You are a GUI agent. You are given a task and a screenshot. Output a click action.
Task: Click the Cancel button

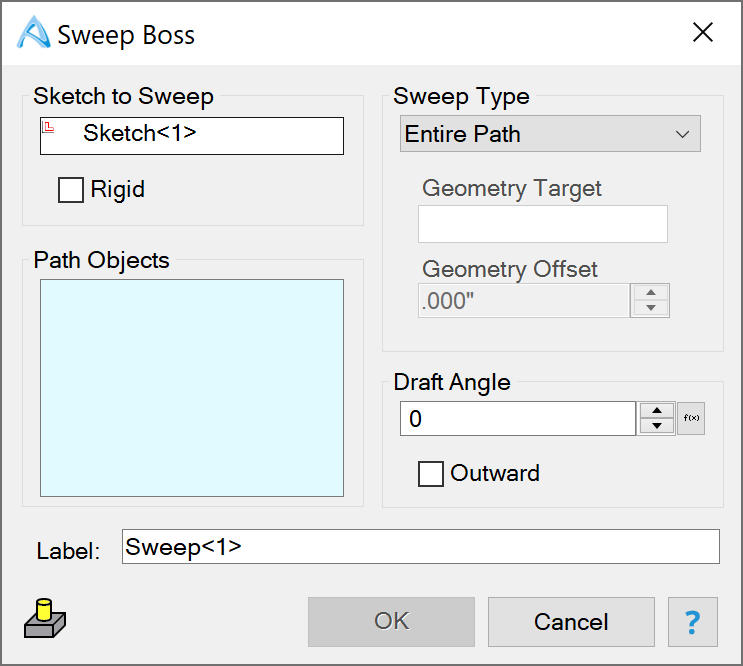pyautogui.click(x=571, y=622)
